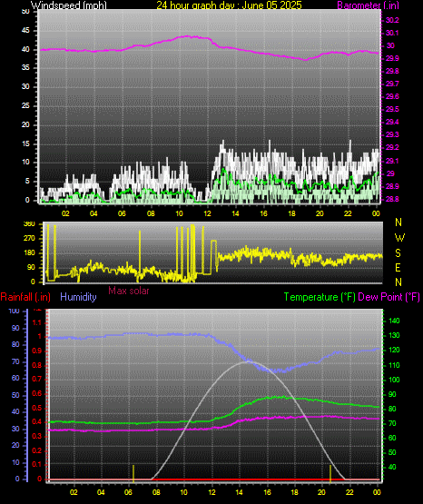
Task: Click the 100 humidity axis value
Action: (15, 311)
